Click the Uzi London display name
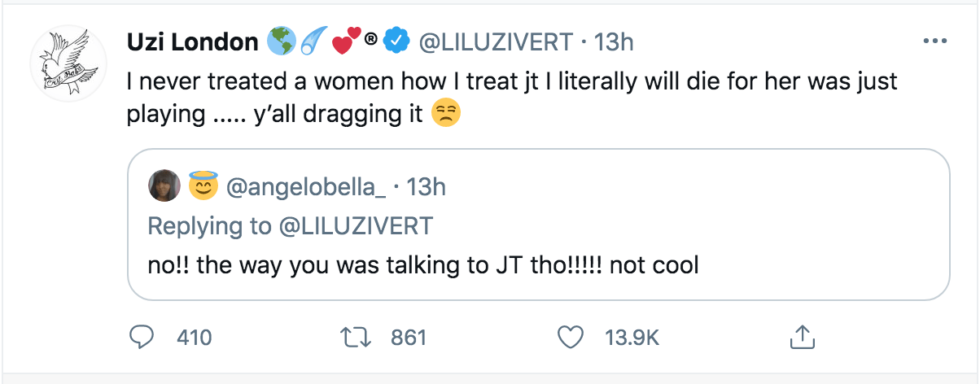Viewport: 980px width, 384px height. pyautogui.click(x=193, y=42)
